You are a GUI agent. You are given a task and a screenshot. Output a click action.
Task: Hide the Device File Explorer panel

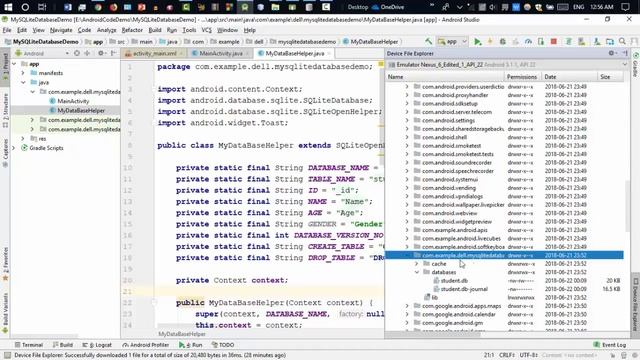(x=625, y=53)
